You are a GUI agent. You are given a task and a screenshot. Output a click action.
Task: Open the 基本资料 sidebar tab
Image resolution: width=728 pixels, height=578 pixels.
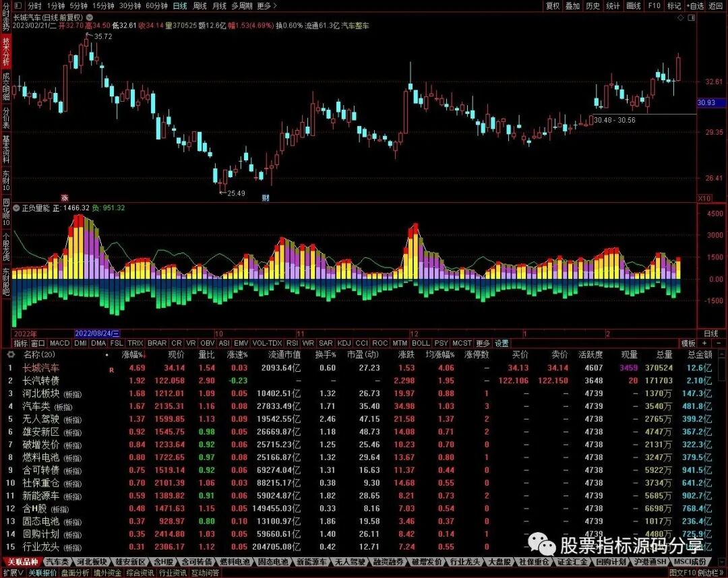click(x=5, y=148)
